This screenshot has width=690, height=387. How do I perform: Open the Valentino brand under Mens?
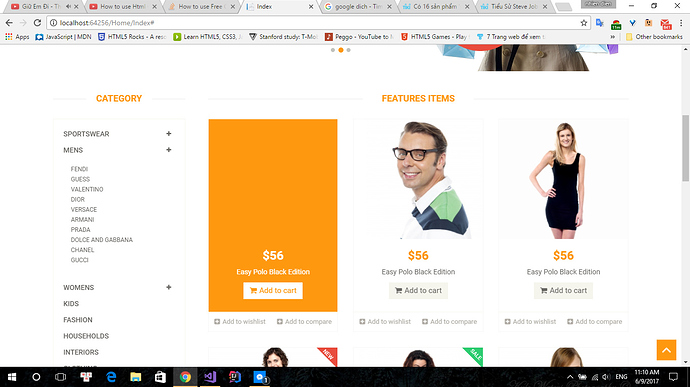pyautogui.click(x=87, y=189)
